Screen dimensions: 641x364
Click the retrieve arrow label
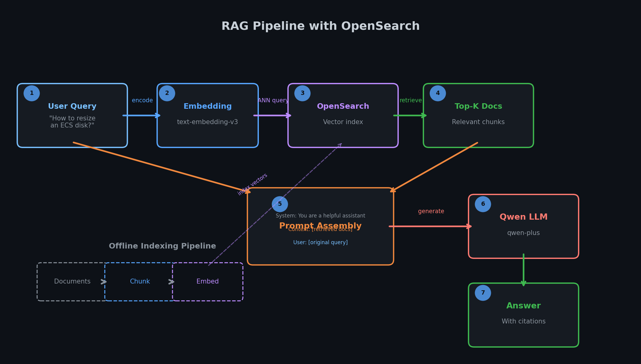click(411, 100)
